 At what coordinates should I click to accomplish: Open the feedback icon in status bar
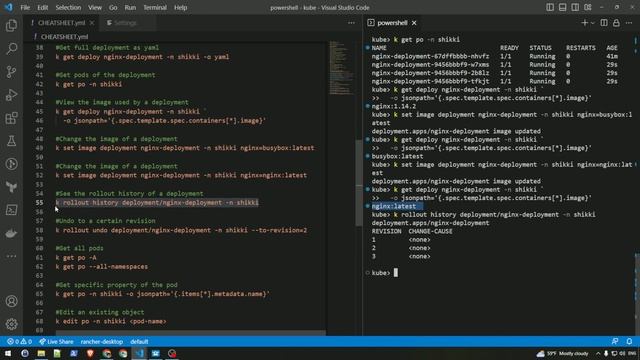pos(615,342)
